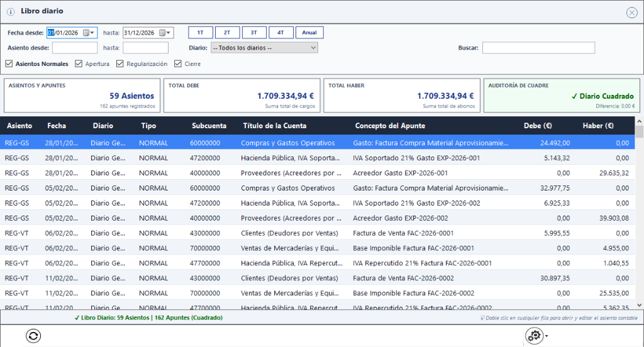The height and width of the screenshot is (347, 644).
Task: Sort by the Asiento column header
Action: tap(19, 126)
